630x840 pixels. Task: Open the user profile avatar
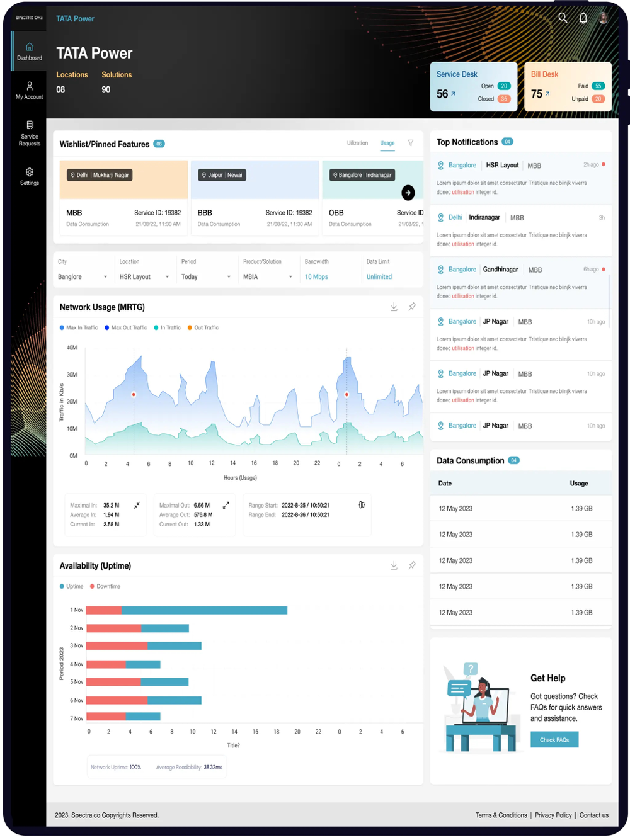click(604, 18)
